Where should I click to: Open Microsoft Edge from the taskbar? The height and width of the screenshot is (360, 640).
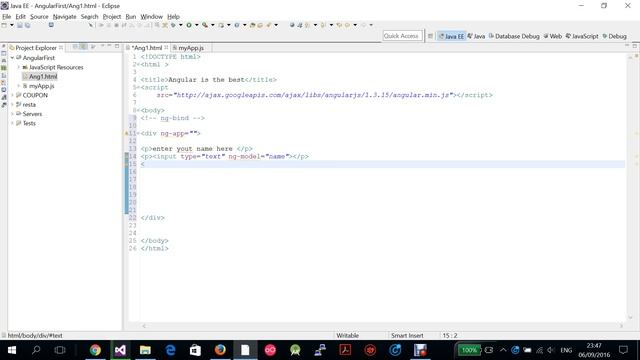(x=170, y=350)
